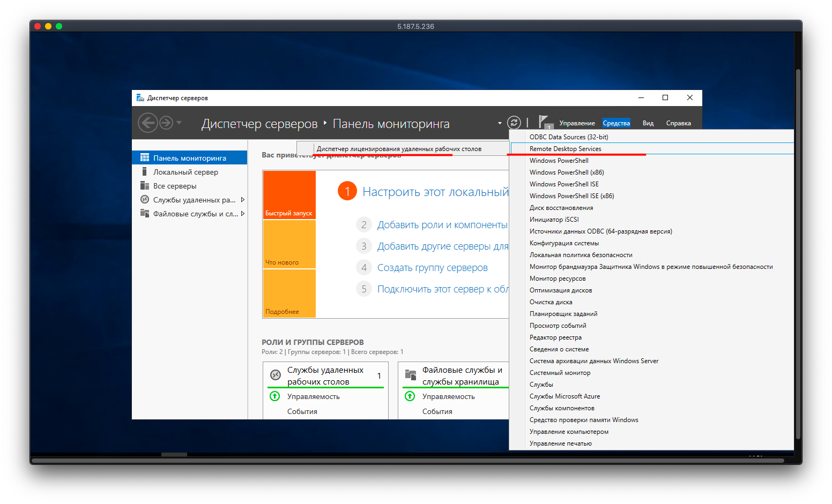This screenshot has width=832, height=504.
Task: Open the Службы удаленных рабочих столов role tile header
Action: pos(326,375)
